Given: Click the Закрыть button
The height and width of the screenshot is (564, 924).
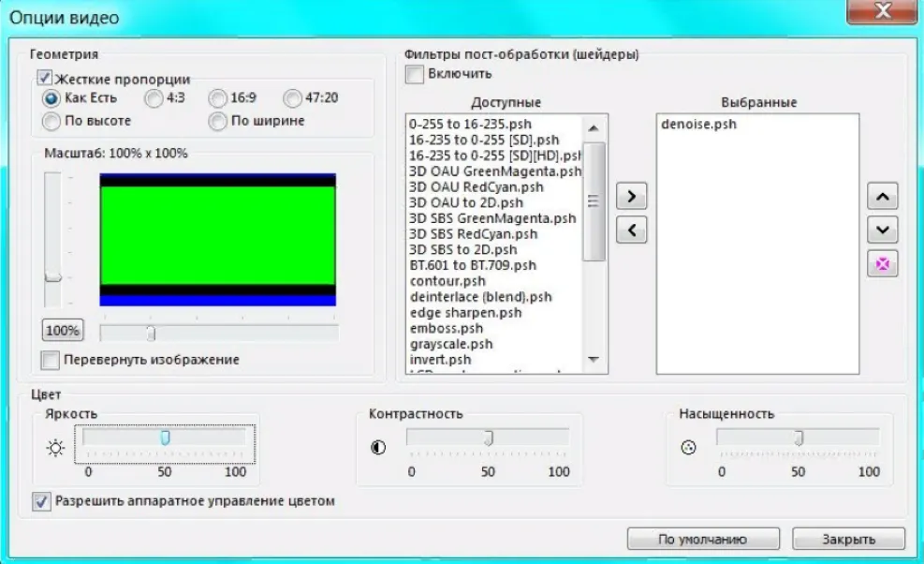Looking at the screenshot, I should tap(848, 540).
